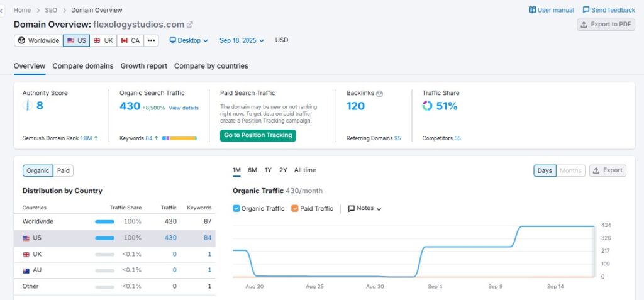Click the UK traffic share bar
The width and height of the screenshot is (644, 300).
click(x=105, y=254)
